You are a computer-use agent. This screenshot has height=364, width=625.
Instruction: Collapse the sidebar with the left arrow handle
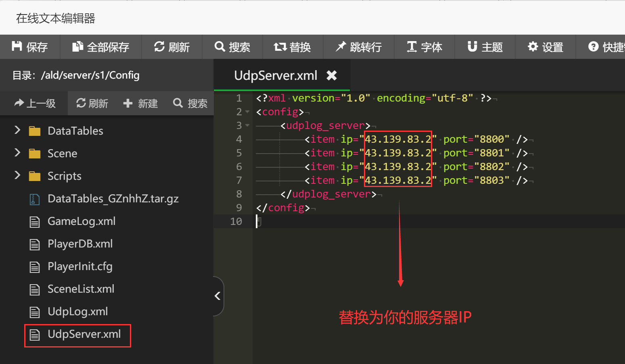point(217,296)
